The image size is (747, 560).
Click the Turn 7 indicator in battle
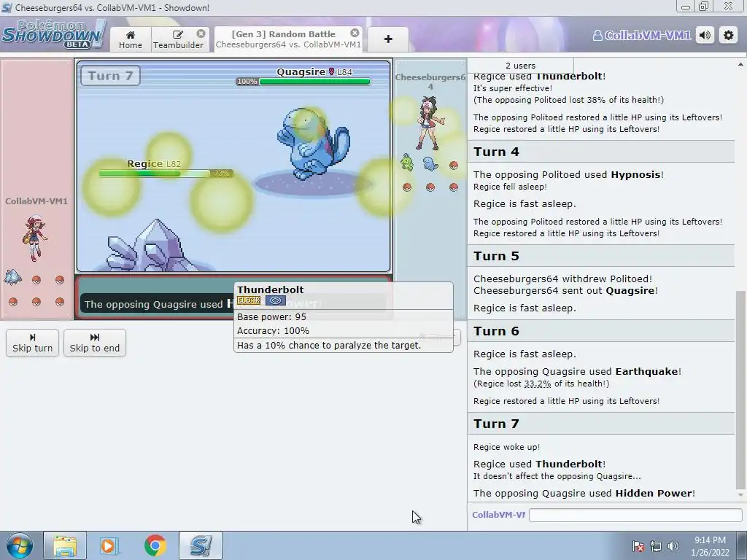coord(110,76)
